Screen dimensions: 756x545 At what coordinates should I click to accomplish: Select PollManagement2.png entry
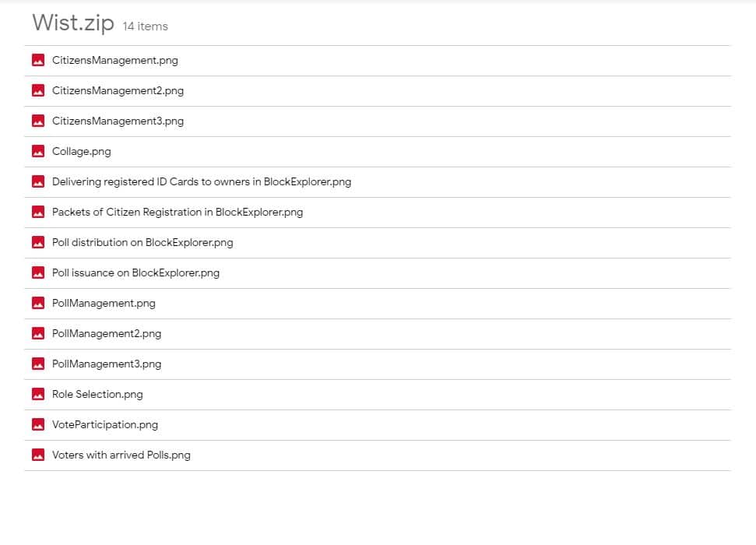[x=106, y=334]
